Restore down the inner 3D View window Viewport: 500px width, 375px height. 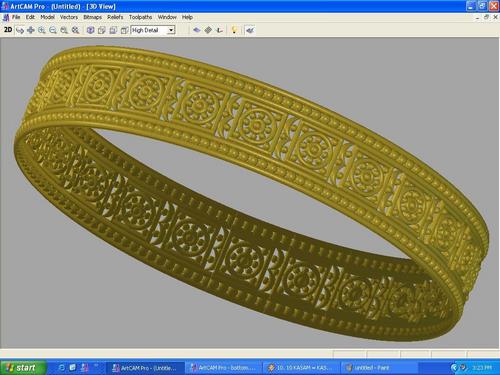coord(486,17)
